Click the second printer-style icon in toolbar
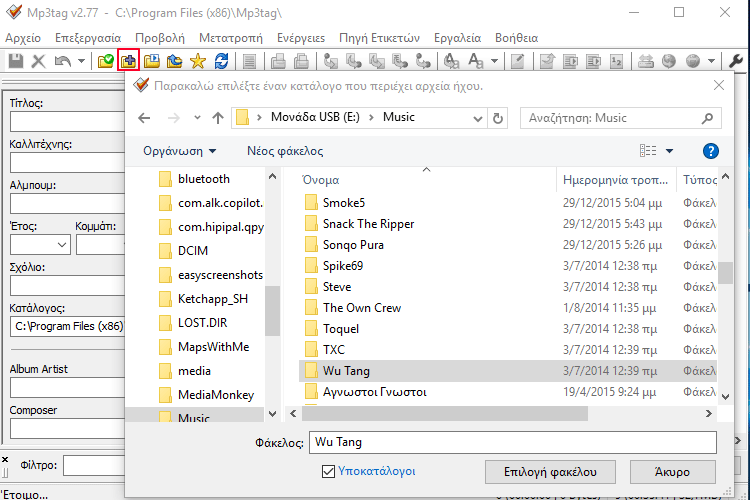Image resolution: width=750 pixels, height=500 pixels. 301,61
